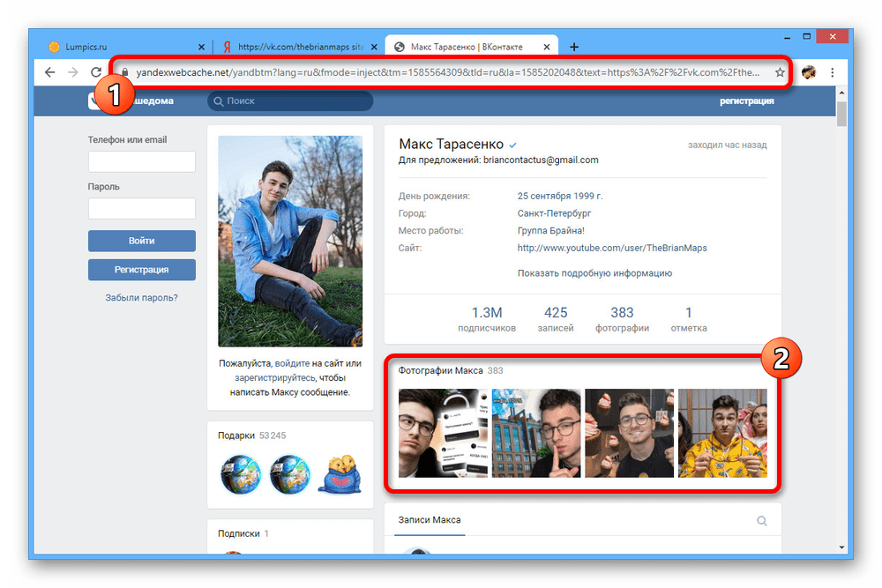Switch to the Yandex search results tab
The height and width of the screenshot is (588, 882).
click(299, 48)
